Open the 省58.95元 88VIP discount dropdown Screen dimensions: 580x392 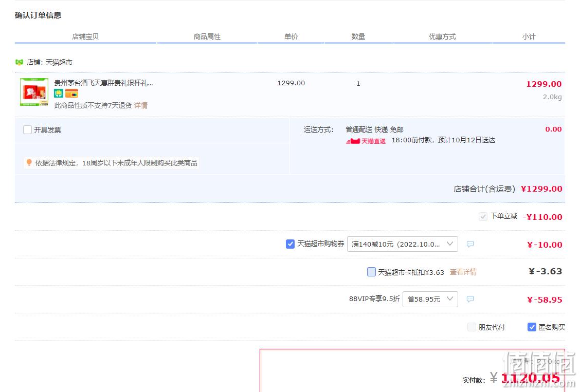pyautogui.click(x=430, y=299)
